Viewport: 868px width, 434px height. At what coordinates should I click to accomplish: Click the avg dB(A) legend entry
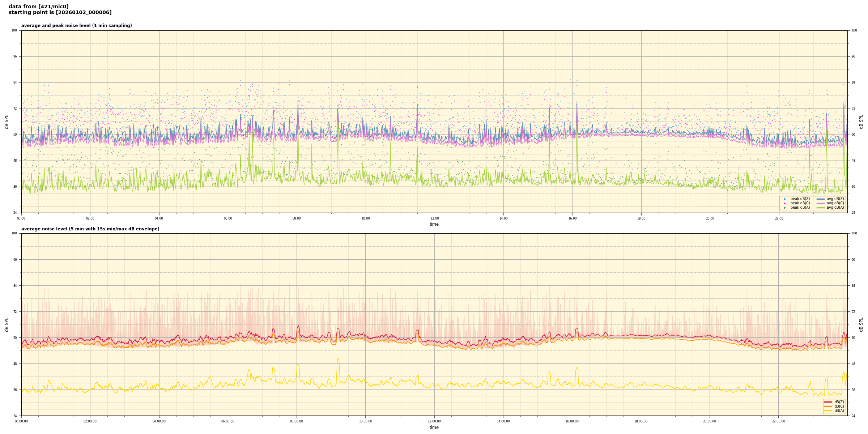coord(835,208)
